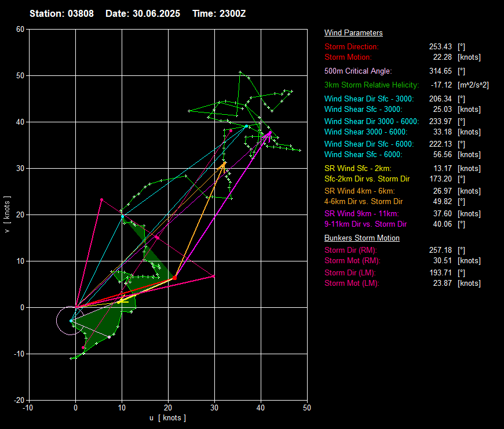Screen dimensions: 504x429
Task: Click the storm direction value 253.43
Action: point(440,46)
